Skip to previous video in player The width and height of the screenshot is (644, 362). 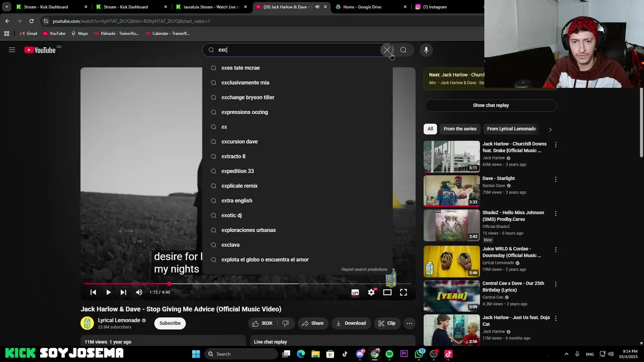(x=93, y=292)
